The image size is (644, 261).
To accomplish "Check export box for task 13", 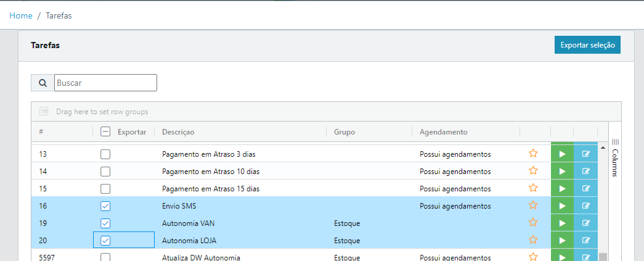I will point(105,154).
